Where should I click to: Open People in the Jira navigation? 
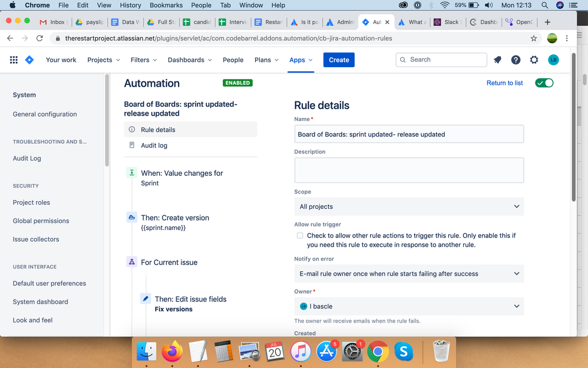(233, 60)
